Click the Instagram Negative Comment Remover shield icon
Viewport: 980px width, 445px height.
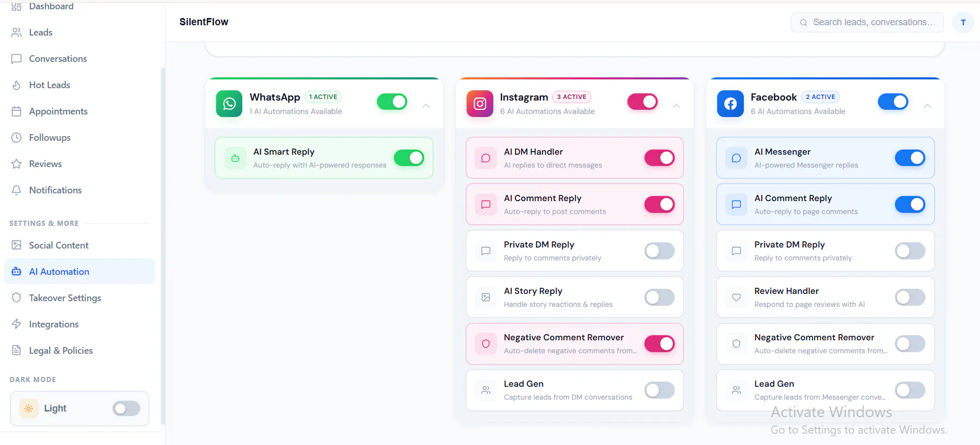(x=486, y=344)
